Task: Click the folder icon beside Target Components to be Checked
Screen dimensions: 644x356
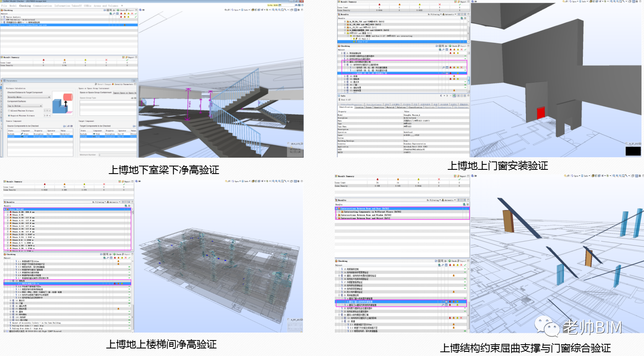Action: pos(135,126)
